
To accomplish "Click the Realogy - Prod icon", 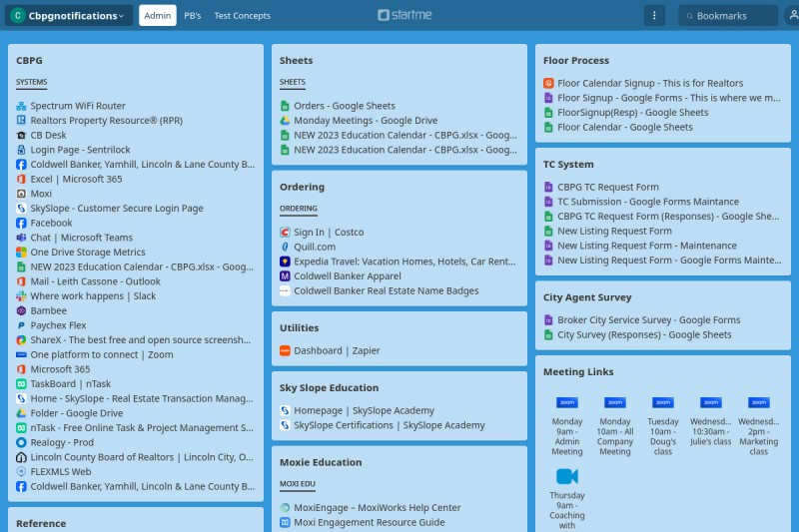I will point(21,442).
